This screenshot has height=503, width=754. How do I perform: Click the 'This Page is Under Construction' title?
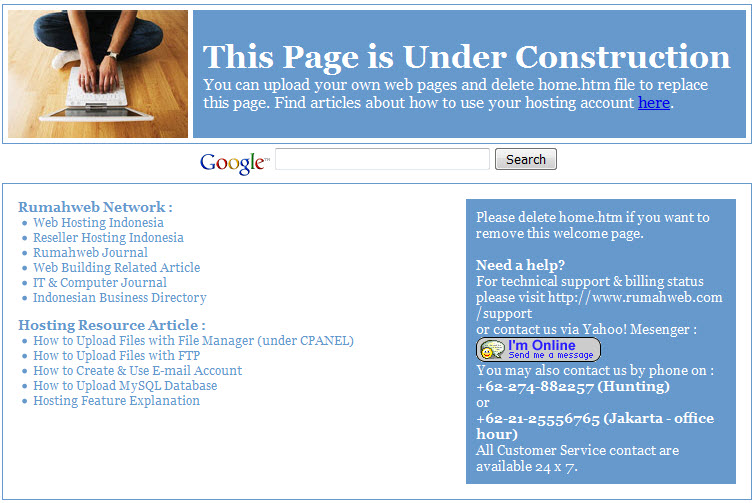(466, 57)
